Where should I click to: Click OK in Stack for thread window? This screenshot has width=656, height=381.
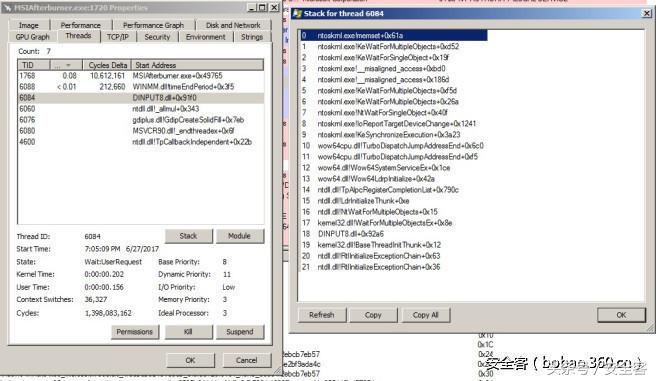[x=621, y=315]
